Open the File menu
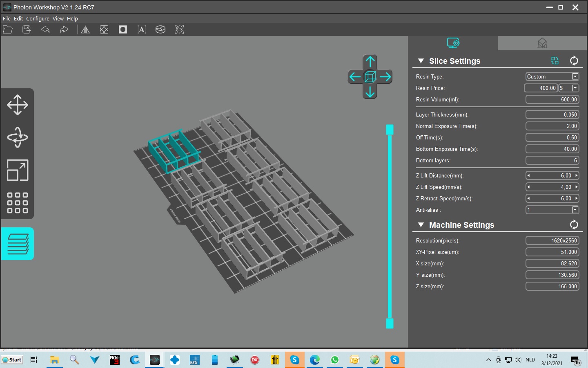 click(7, 18)
